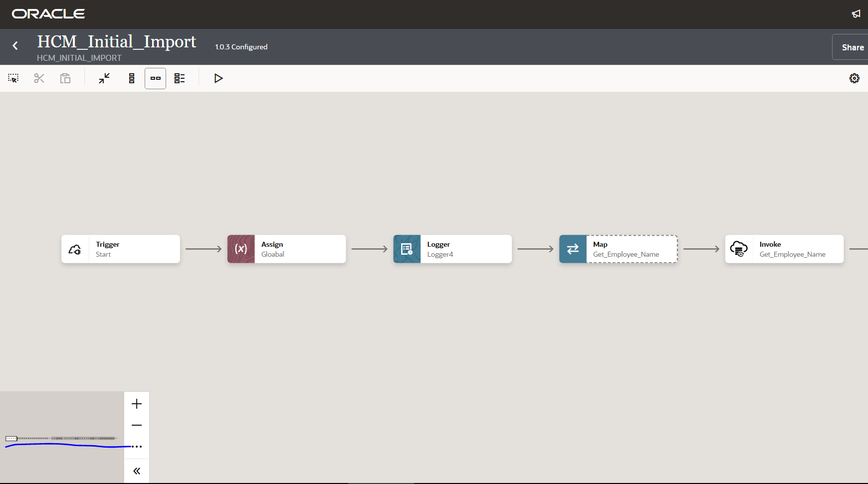Click arrow connector between Trigger and Assign
The width and height of the screenshot is (868, 484).
[204, 249]
